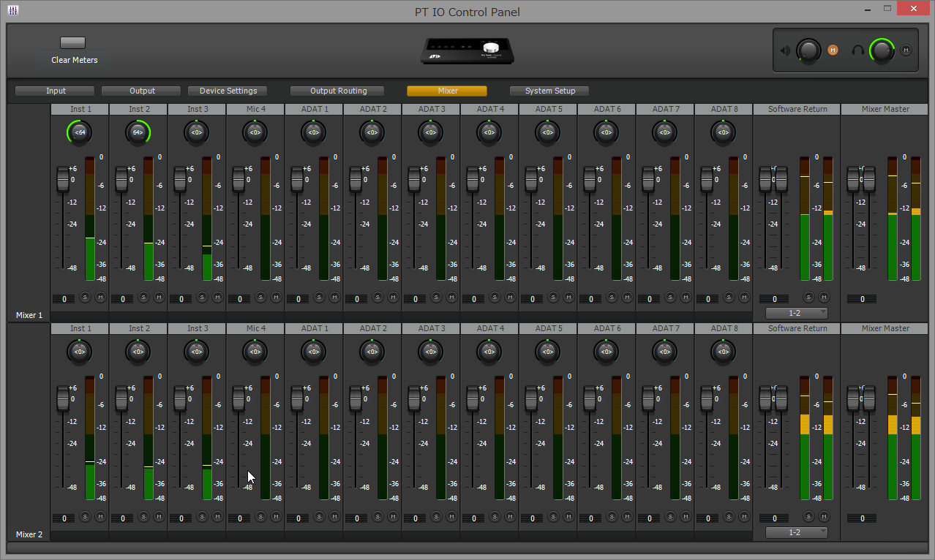Mute Inst 1 in Mixer 1

point(100,297)
